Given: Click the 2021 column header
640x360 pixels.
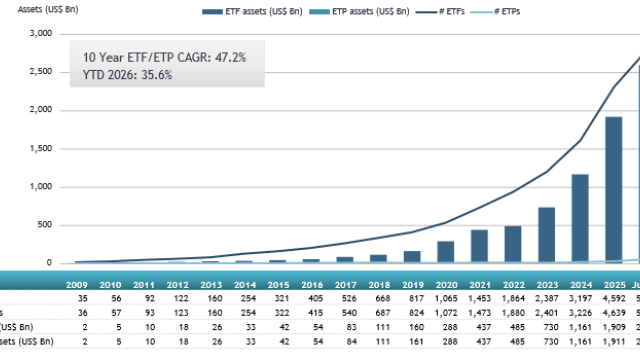Looking at the screenshot, I should (x=480, y=285).
